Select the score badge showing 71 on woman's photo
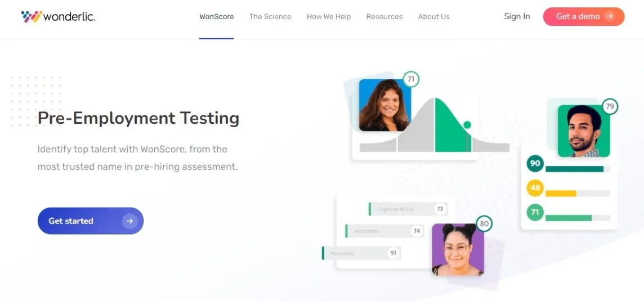The height and width of the screenshot is (301, 644). pos(411,79)
